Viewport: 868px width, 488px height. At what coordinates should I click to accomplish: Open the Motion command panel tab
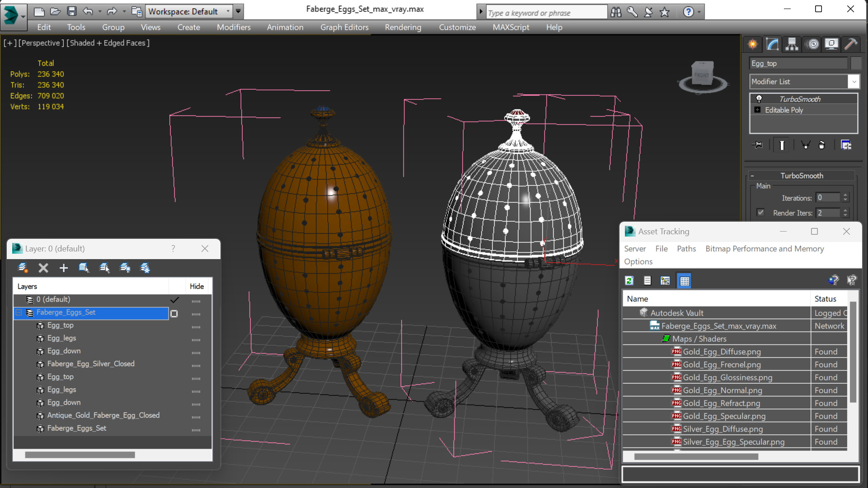click(812, 44)
